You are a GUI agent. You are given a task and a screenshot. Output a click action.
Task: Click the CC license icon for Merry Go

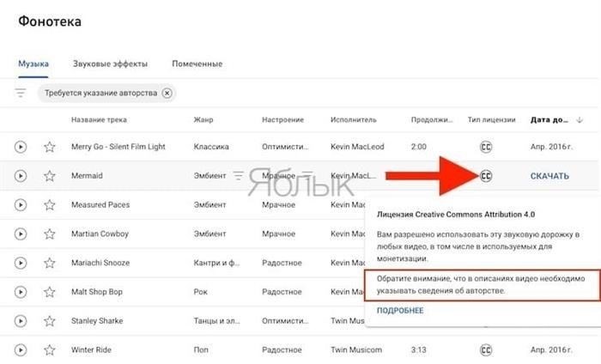[486, 147]
